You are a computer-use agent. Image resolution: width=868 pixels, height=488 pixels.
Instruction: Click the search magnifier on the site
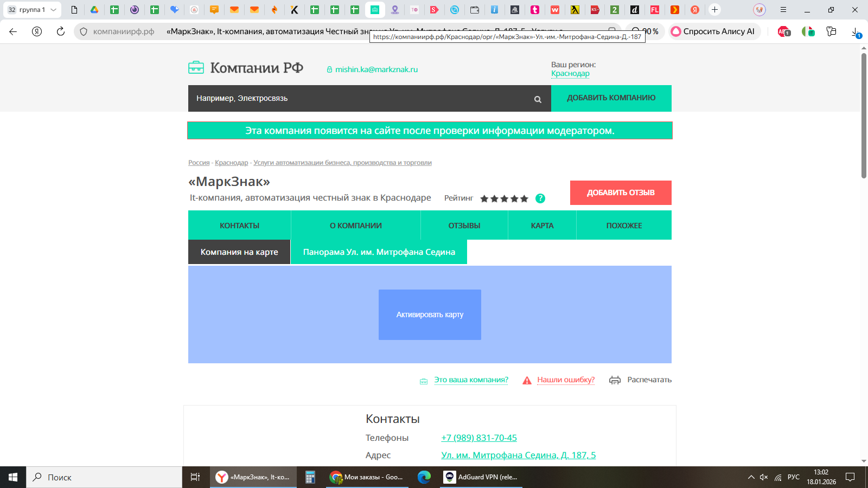(538, 99)
